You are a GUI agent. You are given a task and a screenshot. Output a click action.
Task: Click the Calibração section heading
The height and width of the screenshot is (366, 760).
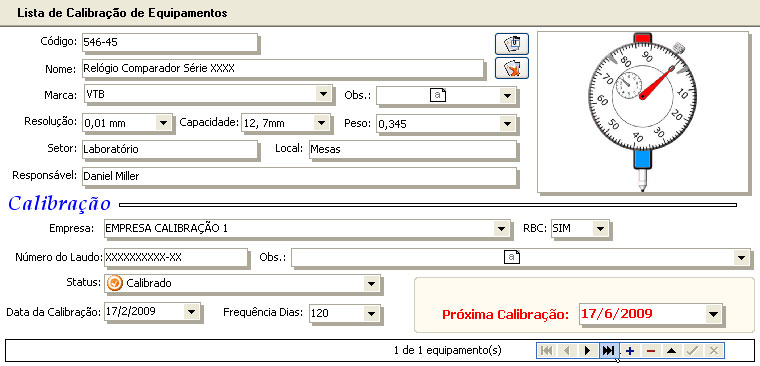tap(60, 203)
